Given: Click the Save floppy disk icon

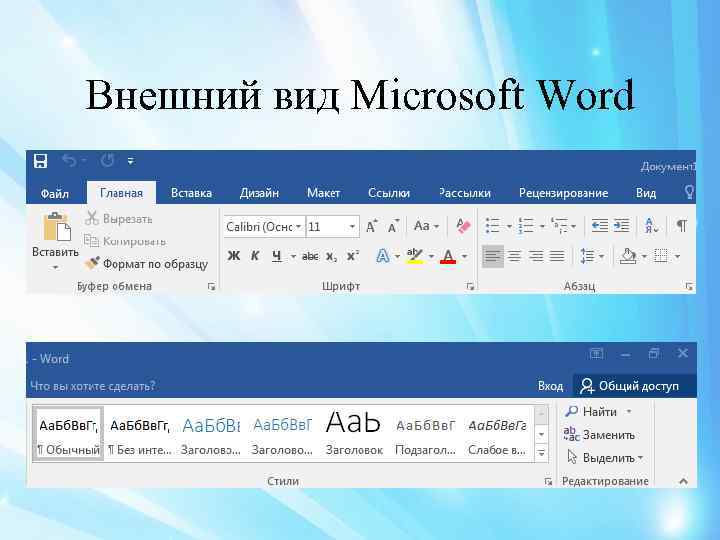Looking at the screenshot, I should (40, 161).
